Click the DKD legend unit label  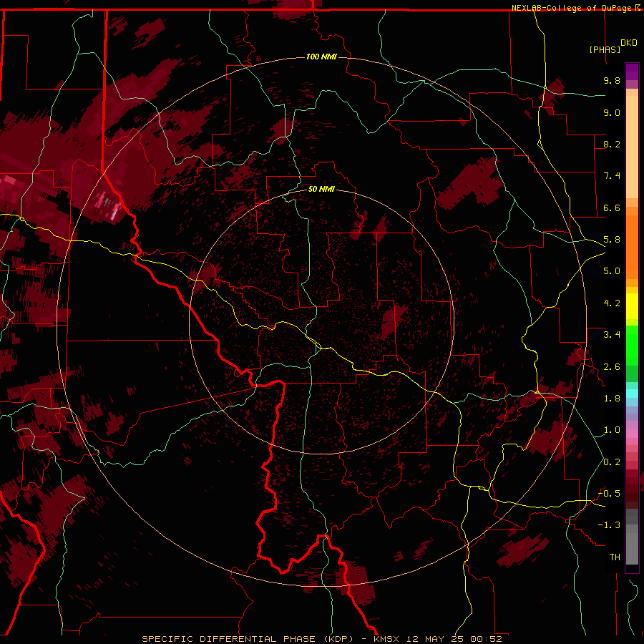(x=629, y=42)
